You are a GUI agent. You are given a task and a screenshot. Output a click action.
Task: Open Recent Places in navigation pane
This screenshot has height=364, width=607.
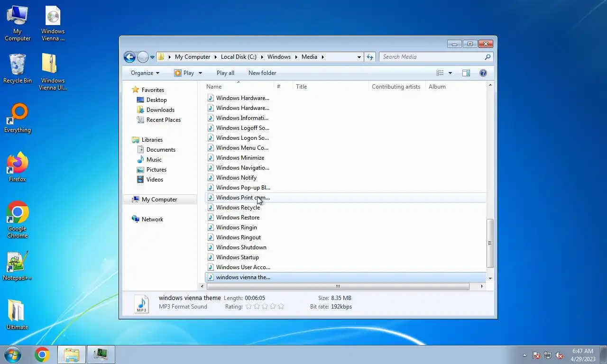(x=164, y=120)
